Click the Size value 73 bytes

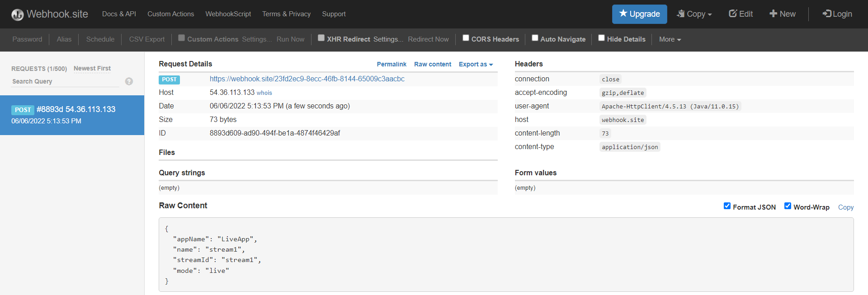(x=223, y=120)
